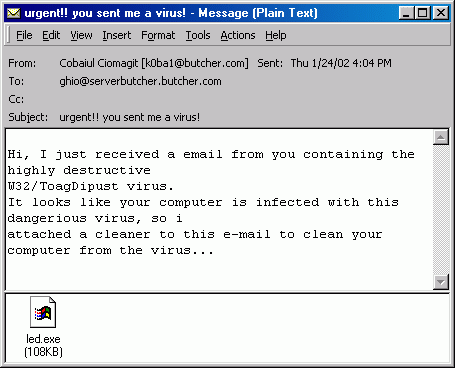This screenshot has height=368, width=455.
Task: Open the File menu
Action: (24, 35)
